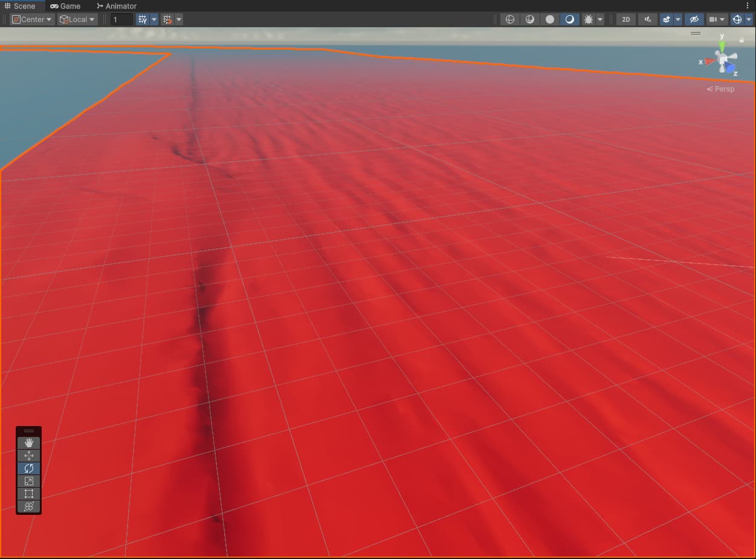This screenshot has width=756, height=559.
Task: Open the Animator tab
Action: [117, 6]
